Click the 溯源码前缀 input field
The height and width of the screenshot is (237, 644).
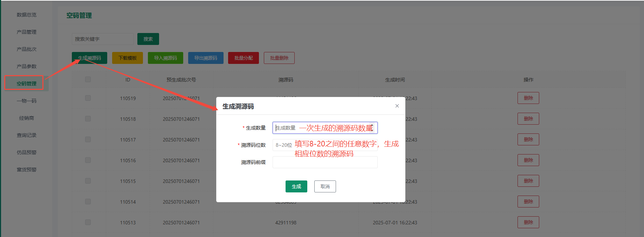tap(324, 162)
